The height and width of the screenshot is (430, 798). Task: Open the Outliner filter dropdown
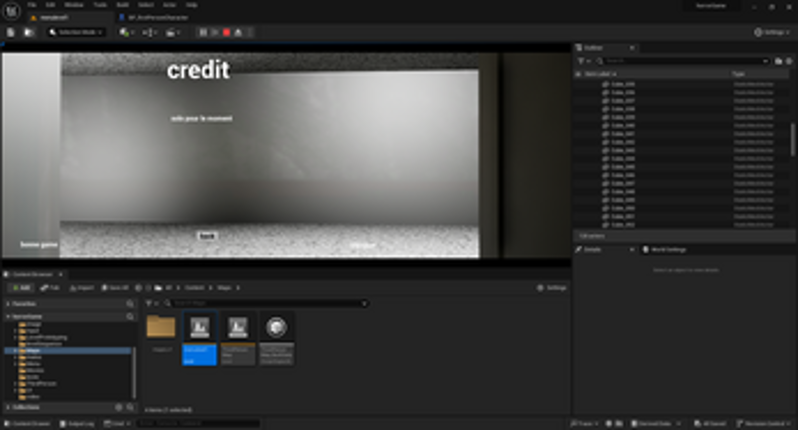[x=584, y=61]
